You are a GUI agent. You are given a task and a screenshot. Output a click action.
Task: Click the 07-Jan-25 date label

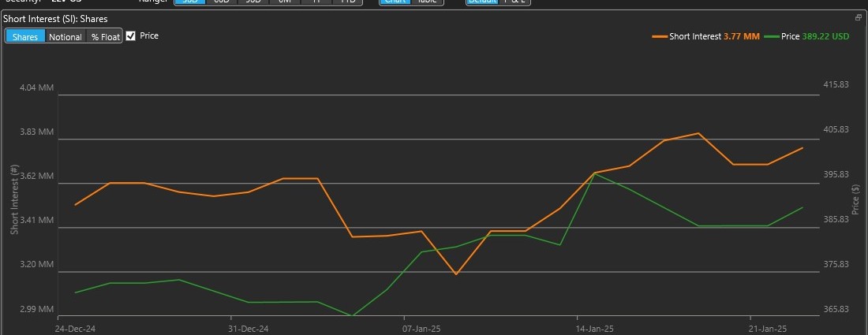tap(422, 329)
